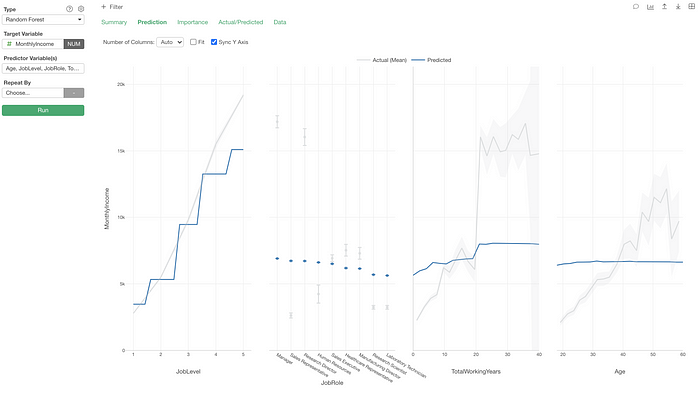Click the 20k Y axis tick label
The image size is (700, 394).
pos(121,84)
